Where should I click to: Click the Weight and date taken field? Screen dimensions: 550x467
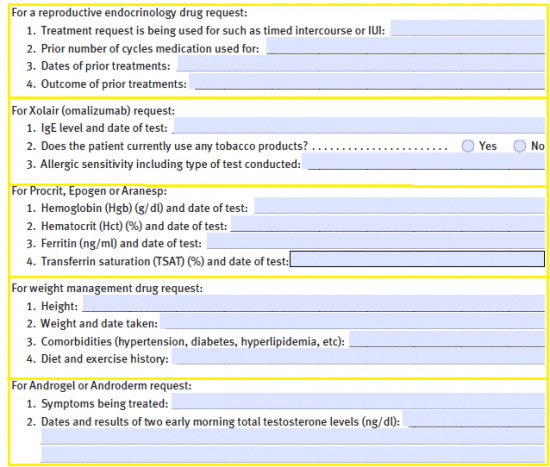tap(352, 321)
